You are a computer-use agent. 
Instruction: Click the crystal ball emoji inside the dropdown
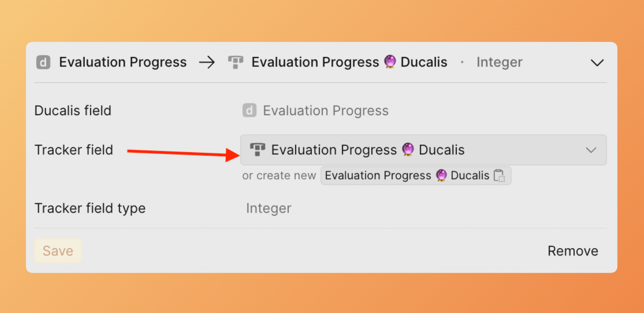tap(408, 150)
